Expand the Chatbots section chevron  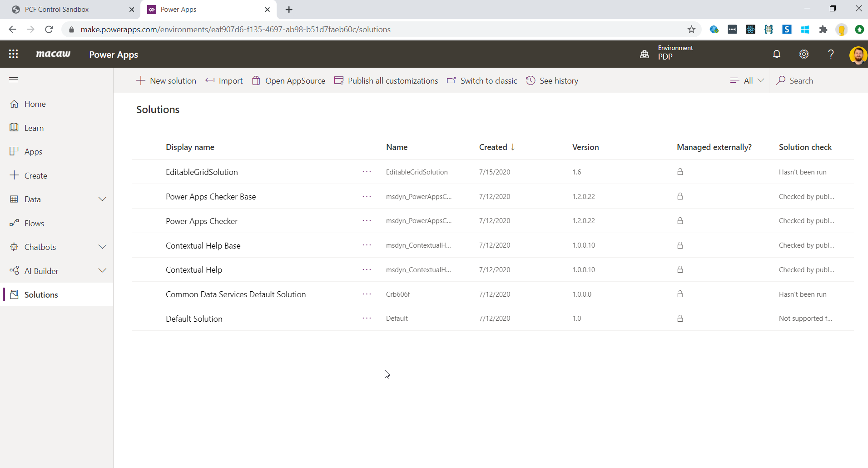(x=103, y=247)
